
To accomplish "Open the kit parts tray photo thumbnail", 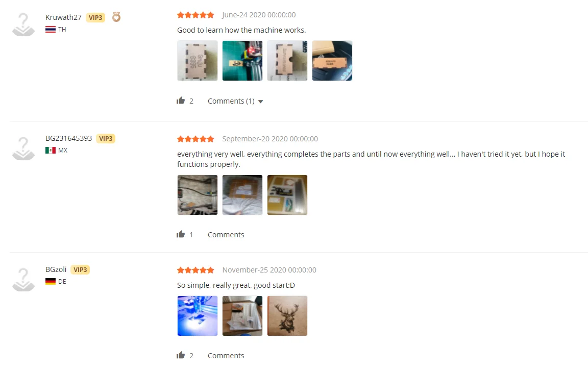I will pyautogui.click(x=287, y=195).
